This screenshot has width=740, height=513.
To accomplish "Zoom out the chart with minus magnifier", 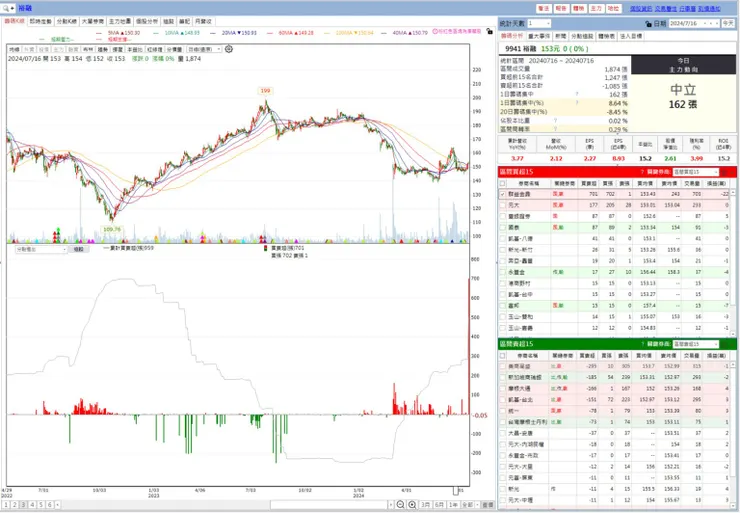I will [400, 505].
